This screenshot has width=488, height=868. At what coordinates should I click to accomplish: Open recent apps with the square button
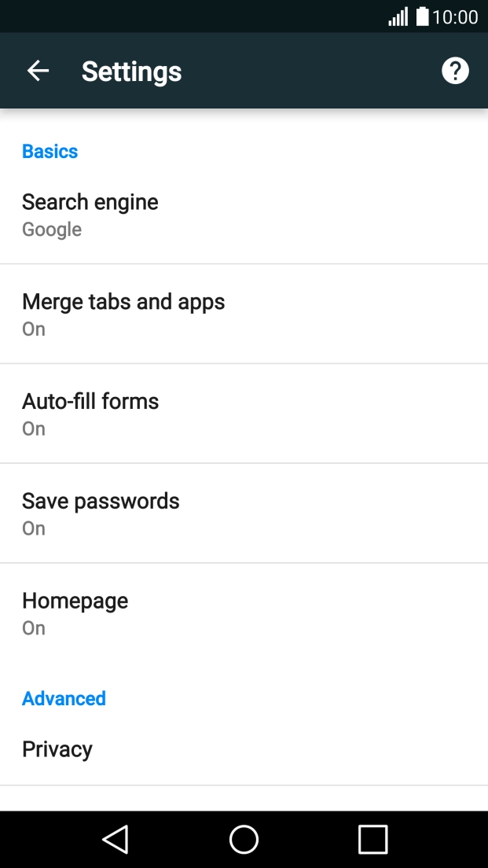click(x=372, y=840)
